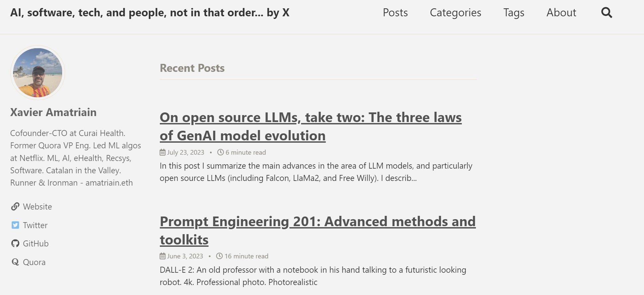Open the About page from the navbar
The width and height of the screenshot is (644, 295).
pos(561,12)
